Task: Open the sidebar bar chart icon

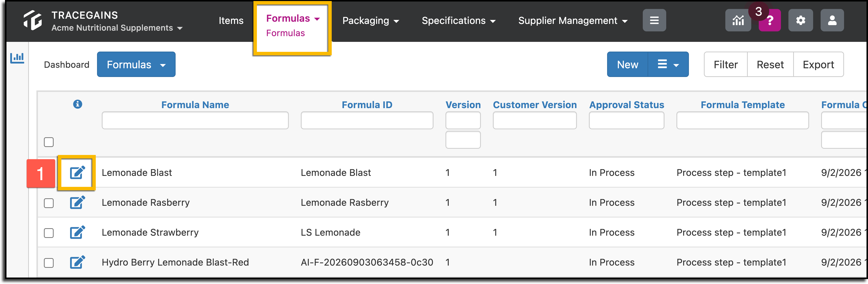Action: point(17,58)
